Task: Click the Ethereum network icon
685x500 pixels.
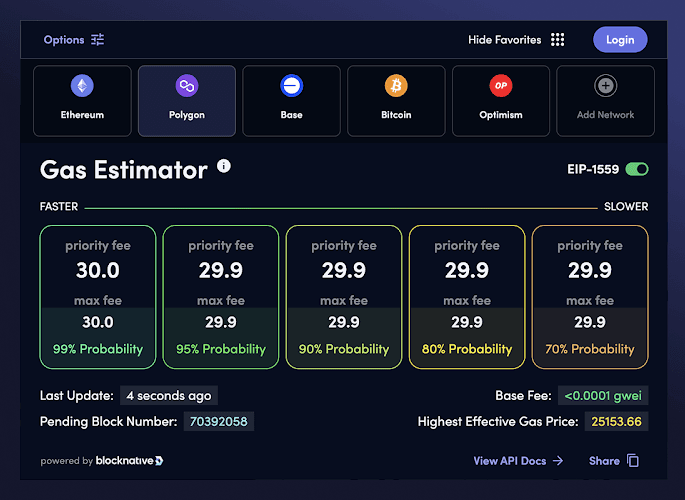Action: pos(81,86)
